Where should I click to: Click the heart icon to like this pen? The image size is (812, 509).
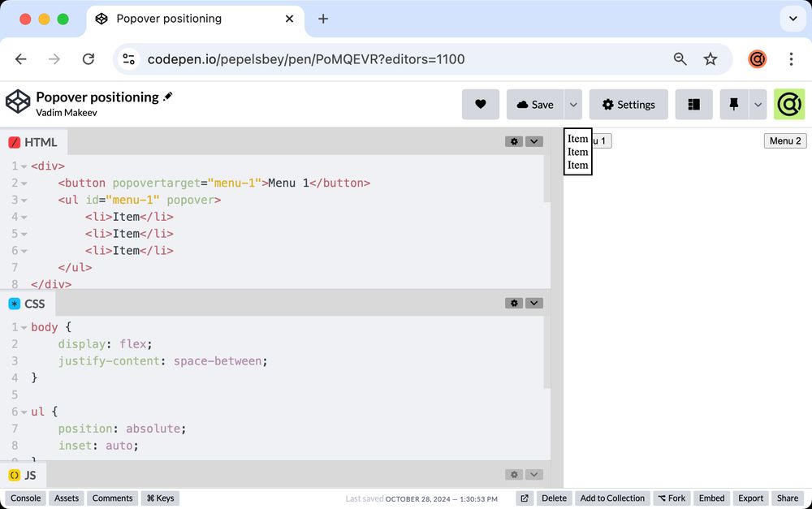click(481, 104)
